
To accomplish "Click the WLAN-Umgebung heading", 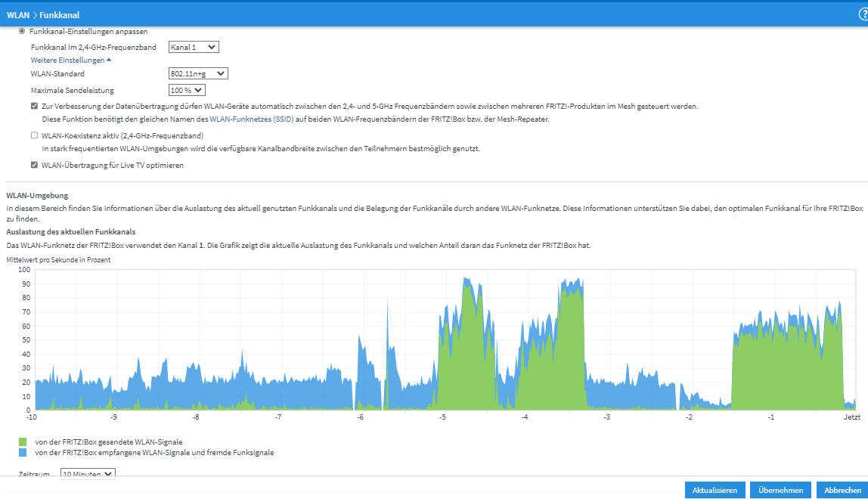I will pyautogui.click(x=37, y=196).
